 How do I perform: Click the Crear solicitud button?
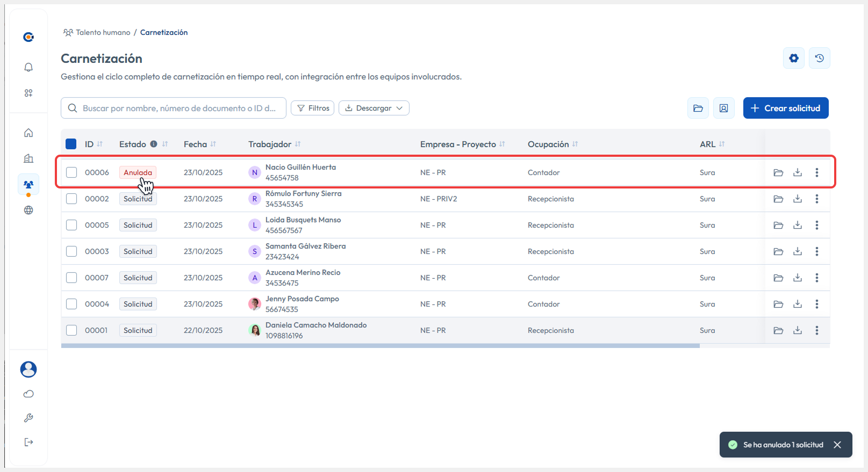tap(785, 108)
